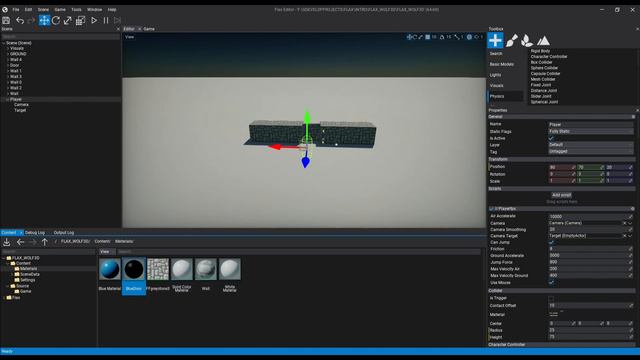
Task: Select Camera under Player in scene tree
Action: coord(21,105)
